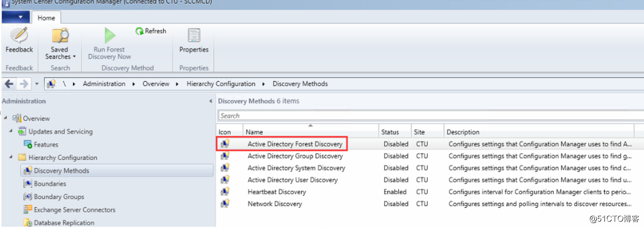Select Database Replication in tree

[64, 223]
